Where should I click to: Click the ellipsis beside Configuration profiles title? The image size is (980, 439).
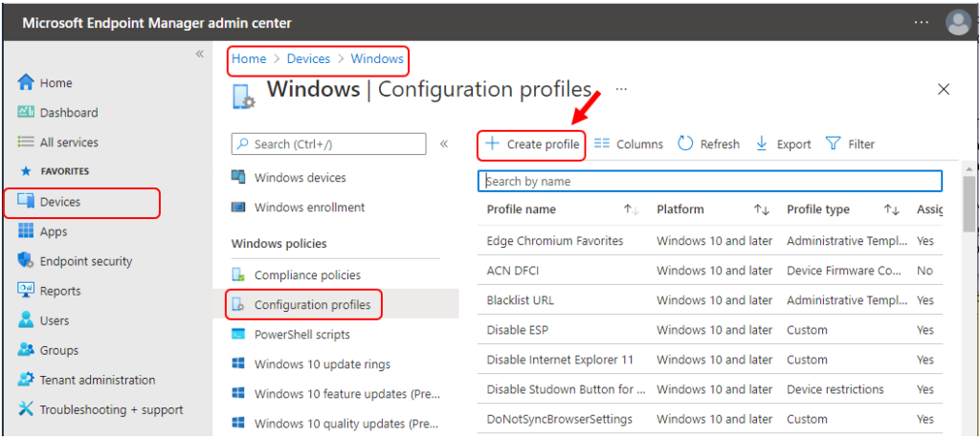click(x=620, y=89)
